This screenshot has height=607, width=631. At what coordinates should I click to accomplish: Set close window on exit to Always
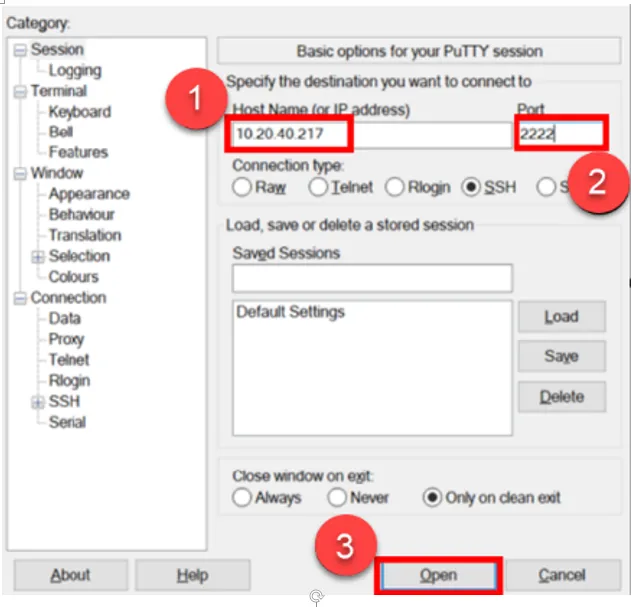point(242,497)
